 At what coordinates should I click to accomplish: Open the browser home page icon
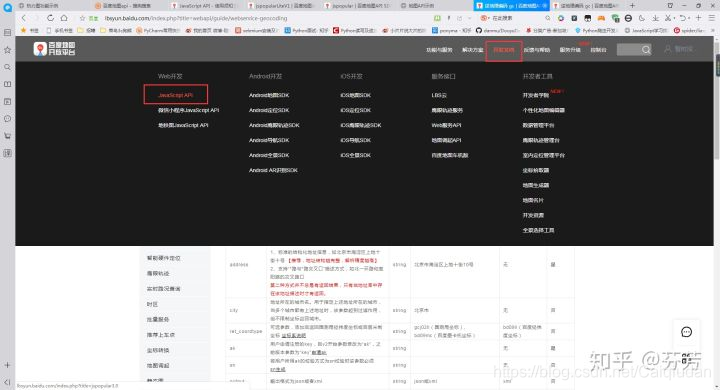64,18
